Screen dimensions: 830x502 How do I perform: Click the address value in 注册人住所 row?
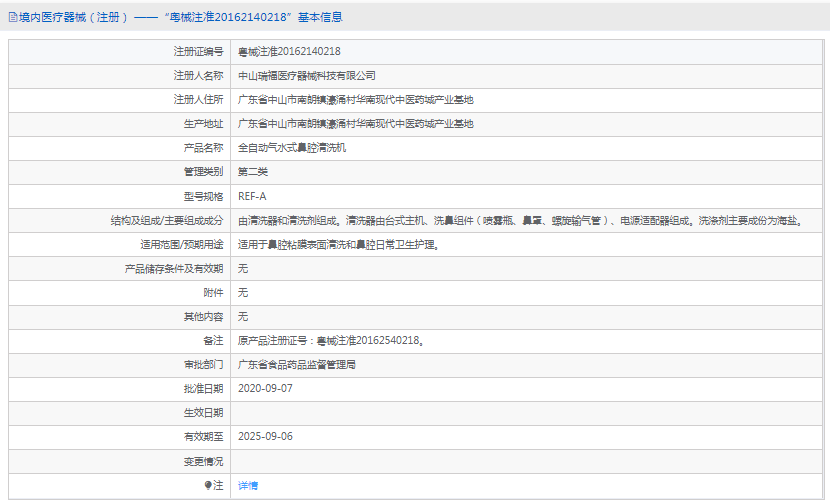[x=355, y=100]
